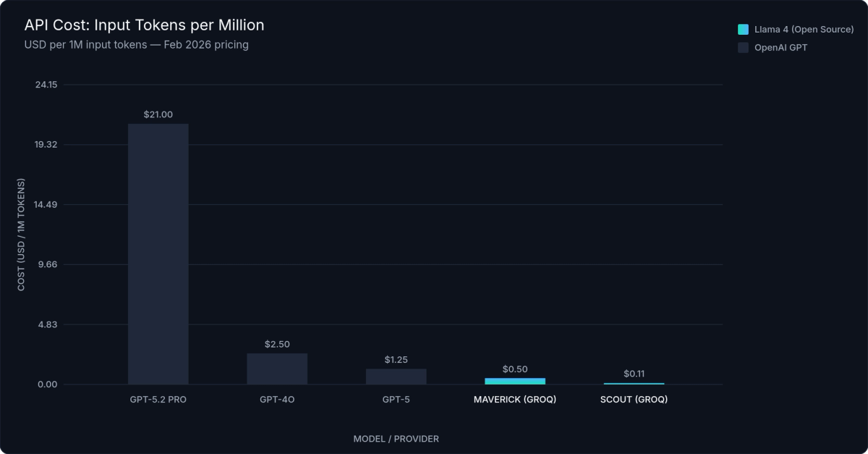868x454 pixels.
Task: Click the Scout (Groq) bar
Action: pyautogui.click(x=634, y=382)
